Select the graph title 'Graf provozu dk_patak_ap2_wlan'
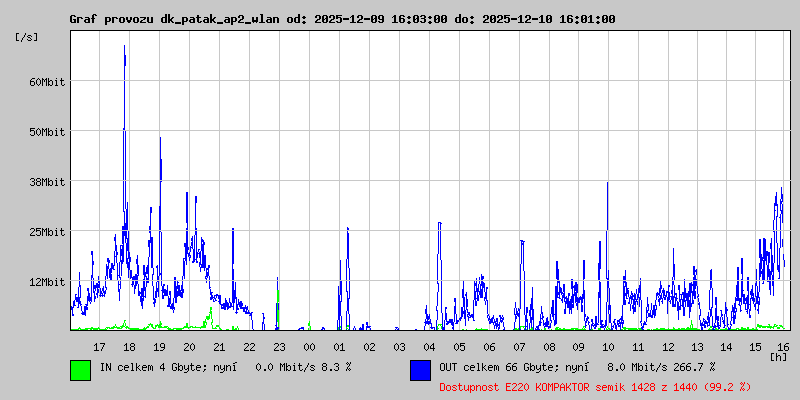 pyautogui.click(x=174, y=19)
